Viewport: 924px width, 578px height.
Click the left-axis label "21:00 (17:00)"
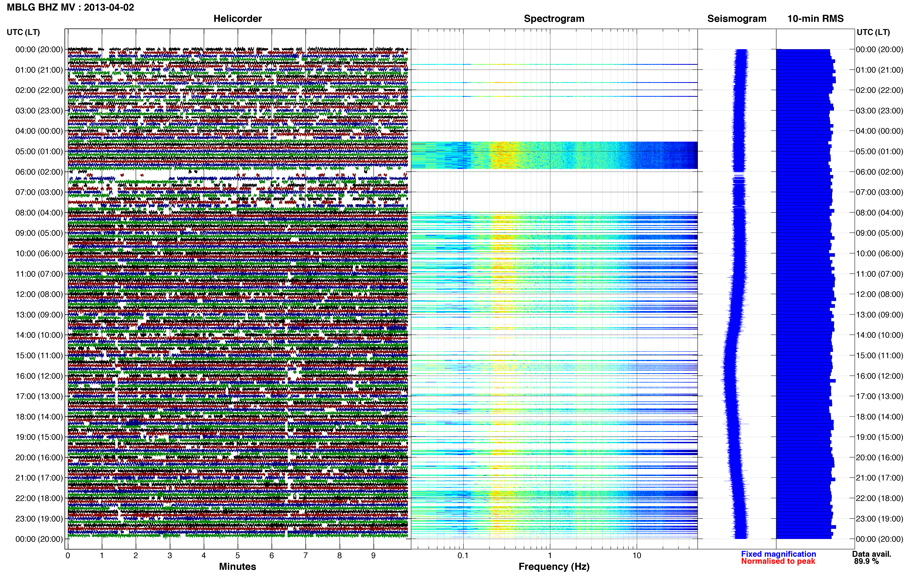click(39, 478)
